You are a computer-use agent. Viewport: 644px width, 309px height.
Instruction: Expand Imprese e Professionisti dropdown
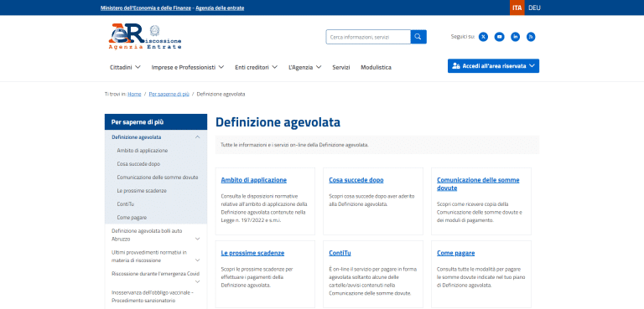(188, 67)
